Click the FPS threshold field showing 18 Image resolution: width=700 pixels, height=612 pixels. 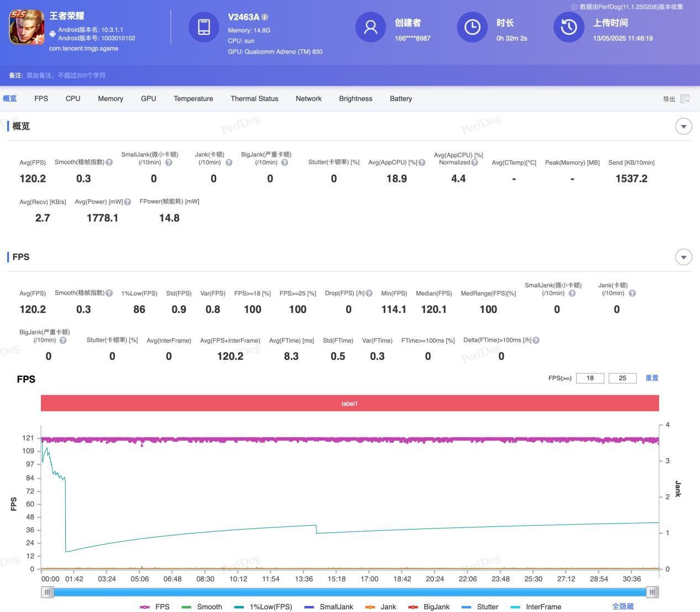590,378
